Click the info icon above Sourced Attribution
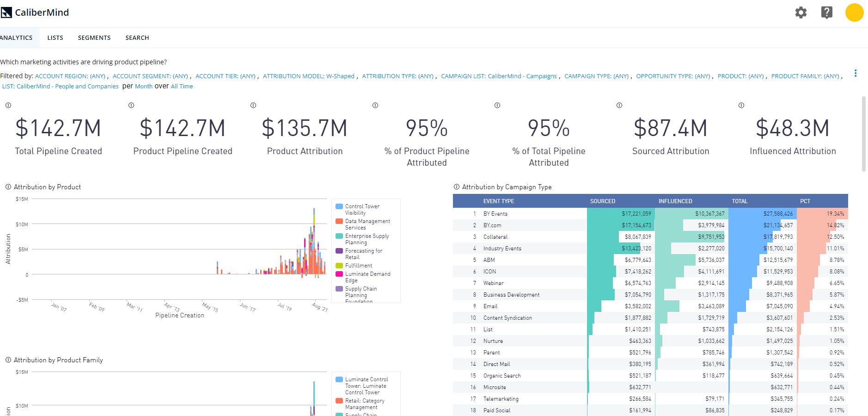Screen dimensions: 868x416 pyautogui.click(x=619, y=106)
